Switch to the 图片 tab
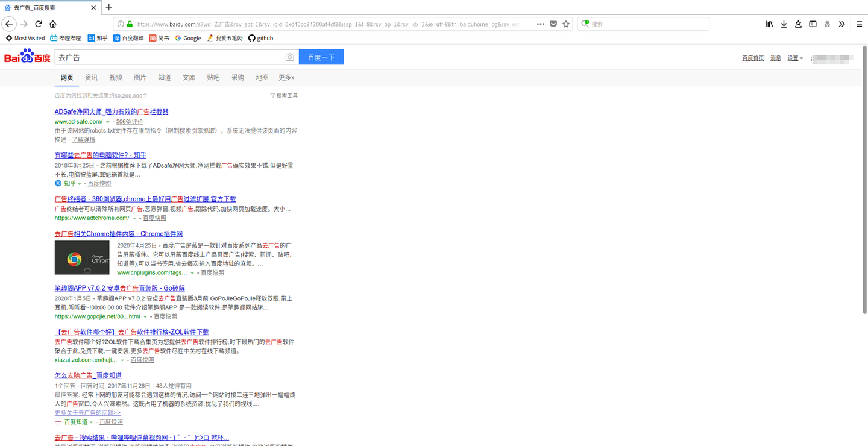868x446 pixels. 140,78
